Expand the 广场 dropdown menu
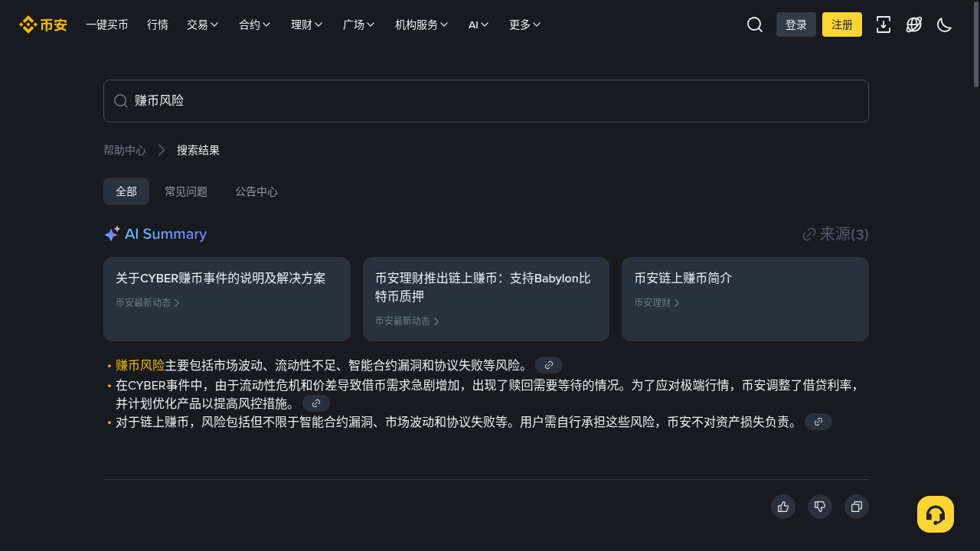The width and height of the screenshot is (980, 551). (x=359, y=24)
